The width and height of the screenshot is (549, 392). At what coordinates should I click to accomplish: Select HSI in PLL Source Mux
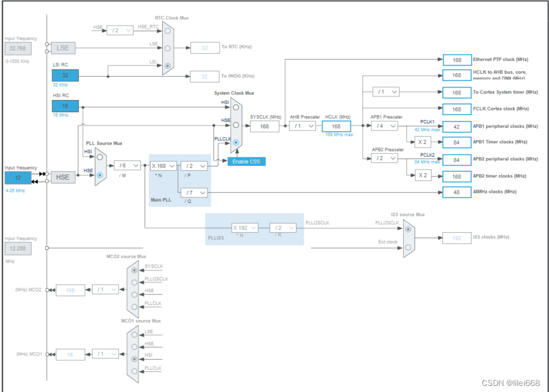[x=100, y=157]
